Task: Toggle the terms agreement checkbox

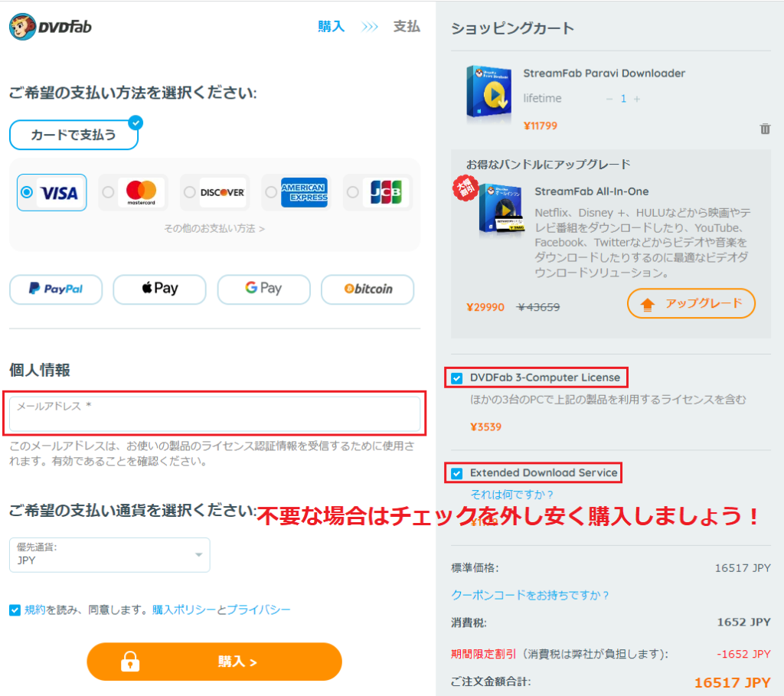Action: (15, 610)
